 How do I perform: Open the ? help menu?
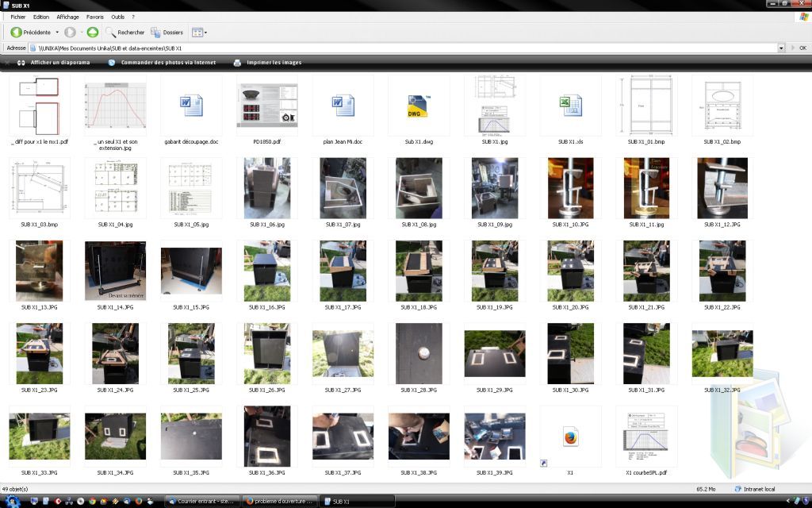(133, 17)
